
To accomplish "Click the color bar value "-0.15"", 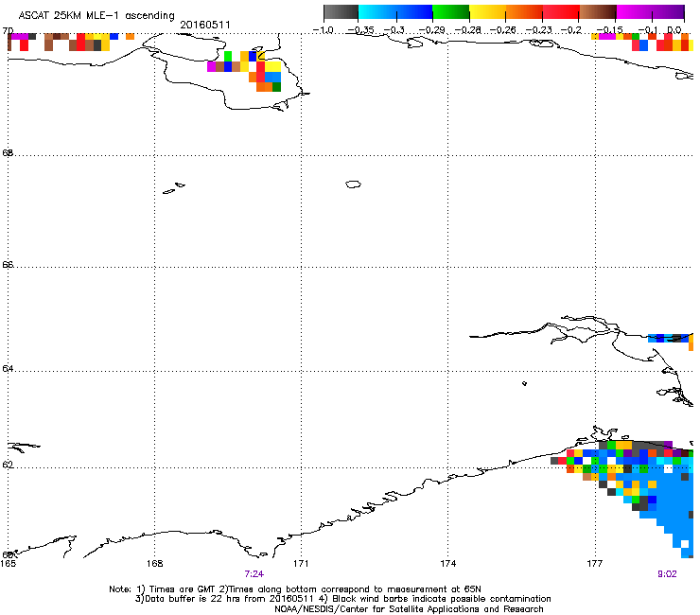I will [x=610, y=30].
